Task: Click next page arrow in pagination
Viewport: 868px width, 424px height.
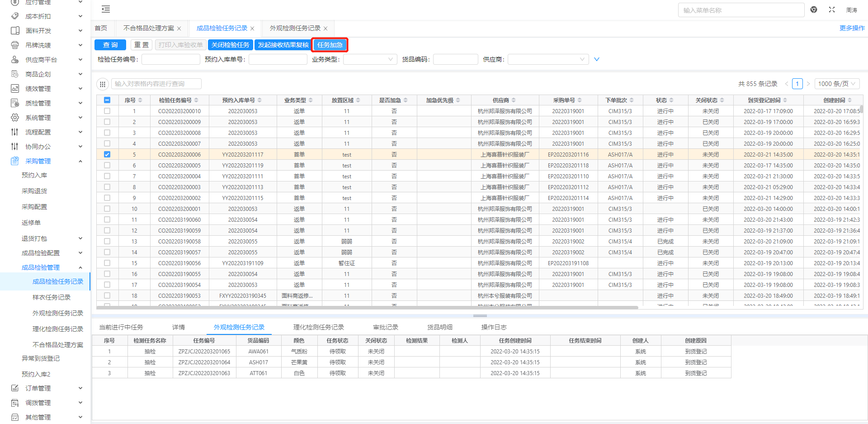Action: tap(808, 84)
